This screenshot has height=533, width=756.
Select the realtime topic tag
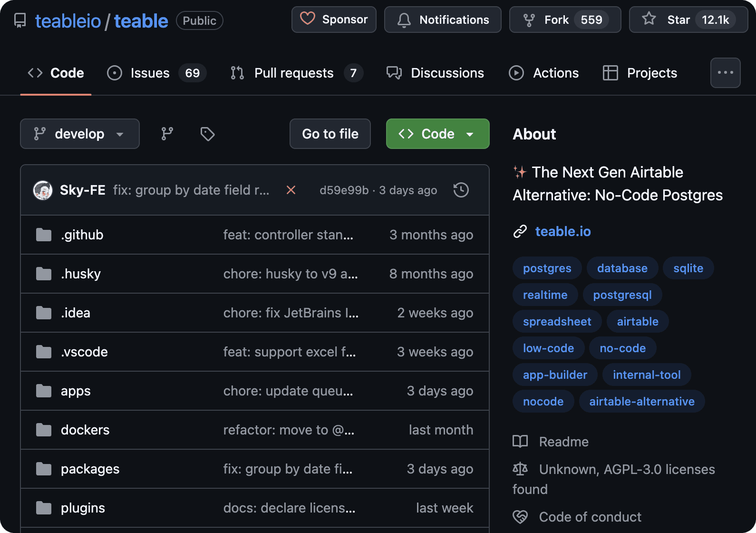point(545,295)
